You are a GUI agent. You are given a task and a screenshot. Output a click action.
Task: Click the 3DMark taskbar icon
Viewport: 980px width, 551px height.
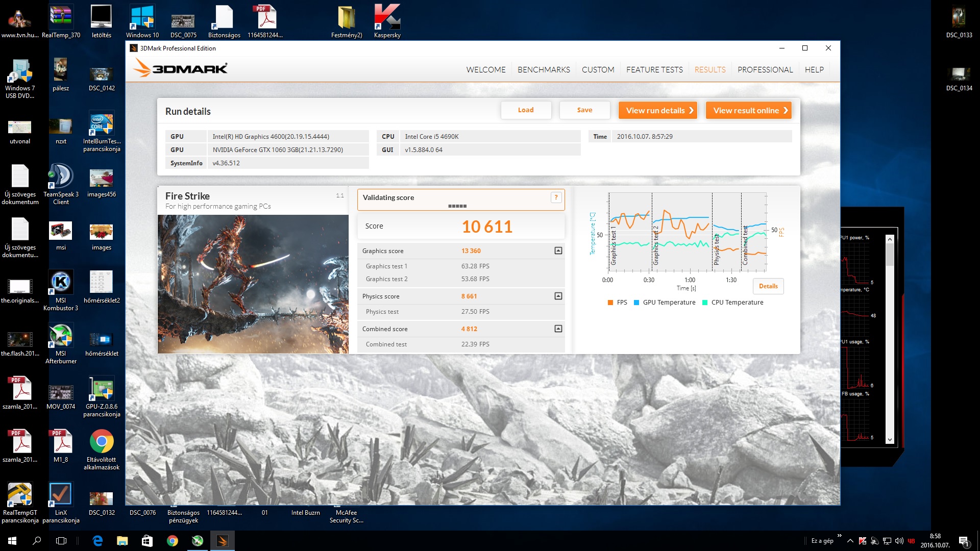coord(222,541)
